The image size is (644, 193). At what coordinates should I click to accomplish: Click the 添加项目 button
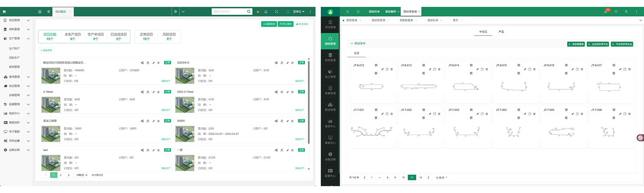point(268,24)
